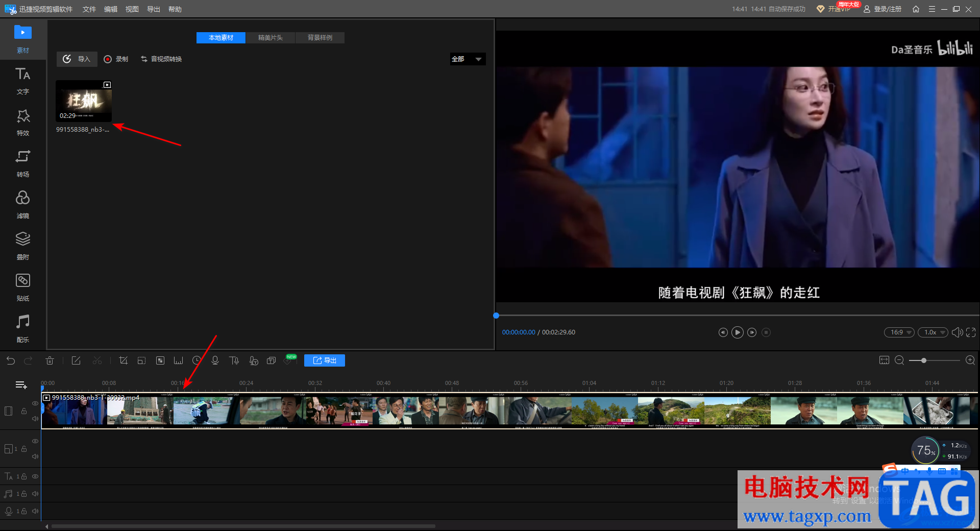
Task: Click the blue 导出 export button
Action: [x=325, y=360]
